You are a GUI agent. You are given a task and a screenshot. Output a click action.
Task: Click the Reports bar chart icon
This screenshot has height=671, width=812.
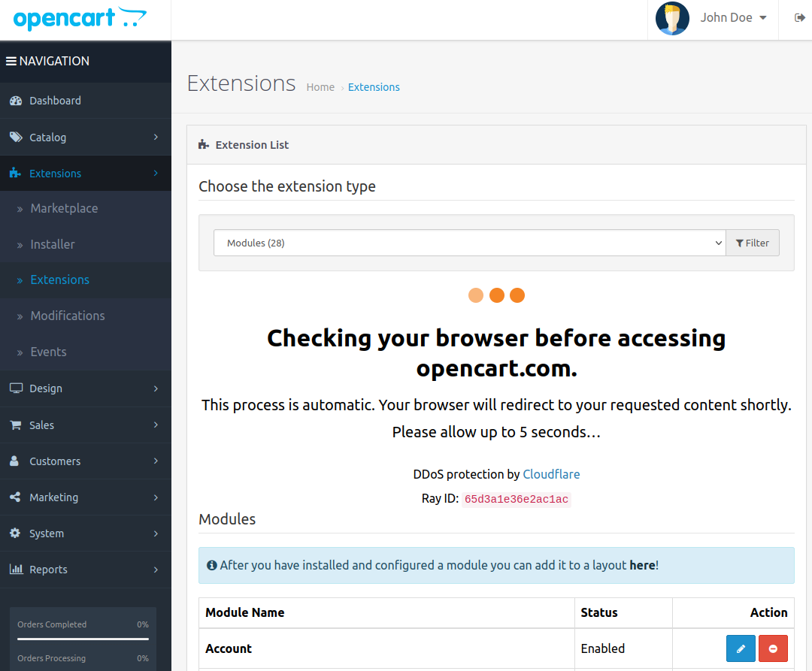point(16,569)
